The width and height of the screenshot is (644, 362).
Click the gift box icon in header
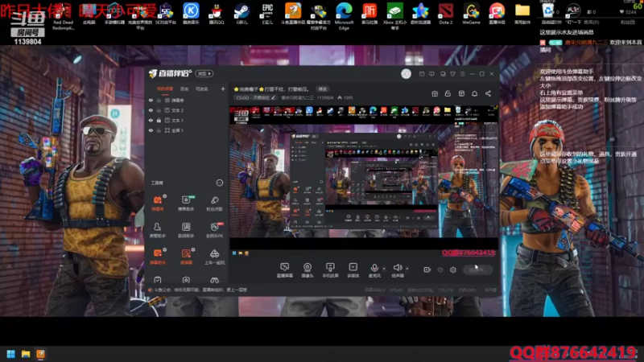coord(435,93)
